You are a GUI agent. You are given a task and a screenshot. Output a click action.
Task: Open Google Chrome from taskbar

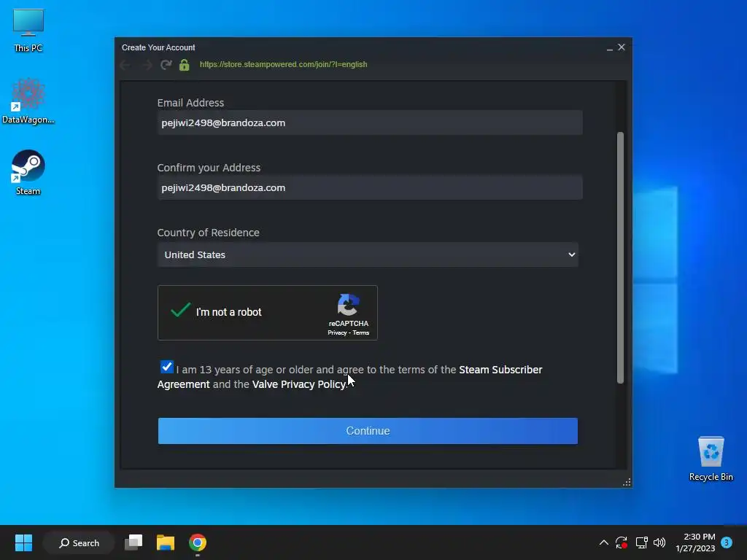[x=197, y=542]
